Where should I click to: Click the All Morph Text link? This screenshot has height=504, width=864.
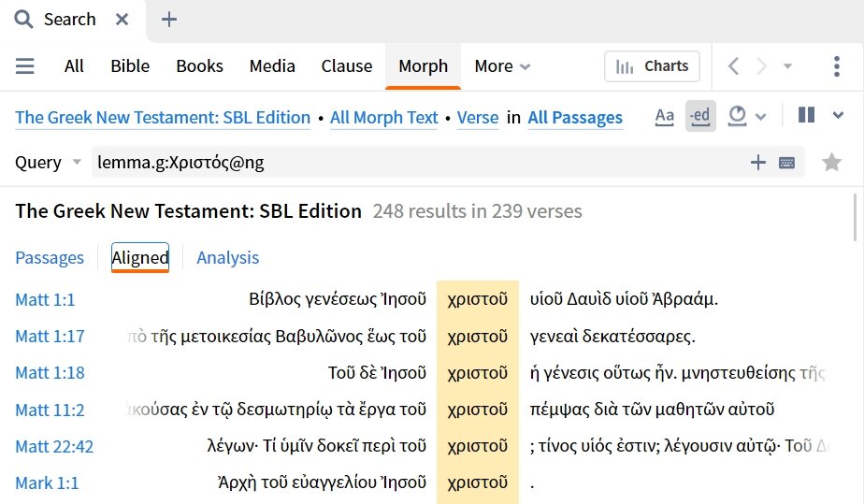[x=384, y=117]
